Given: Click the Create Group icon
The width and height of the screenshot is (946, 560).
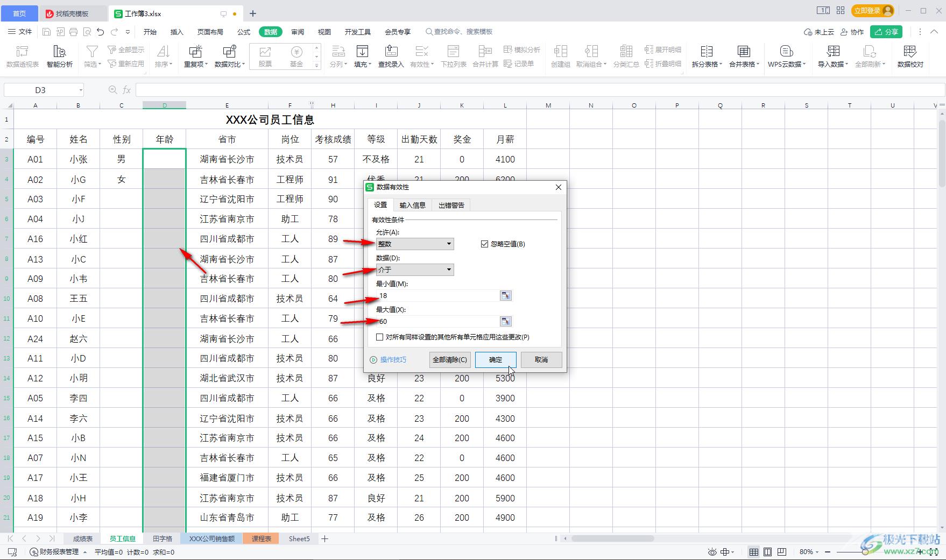Looking at the screenshot, I should (x=561, y=52).
